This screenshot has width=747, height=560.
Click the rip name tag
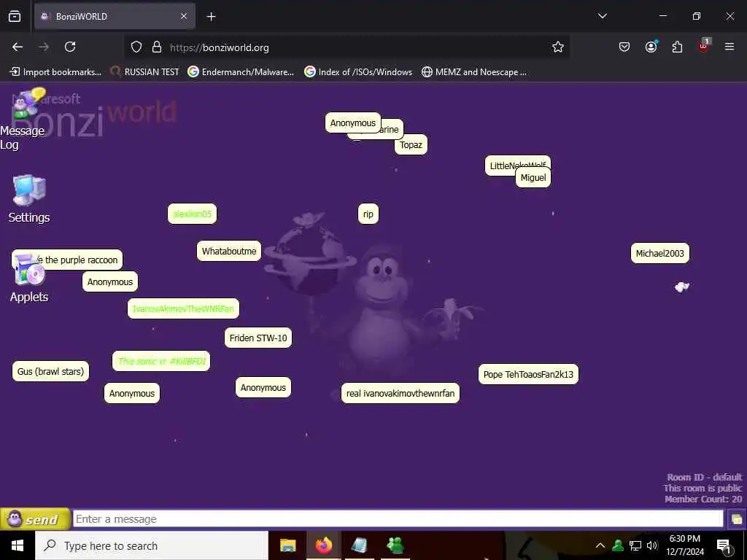368,214
